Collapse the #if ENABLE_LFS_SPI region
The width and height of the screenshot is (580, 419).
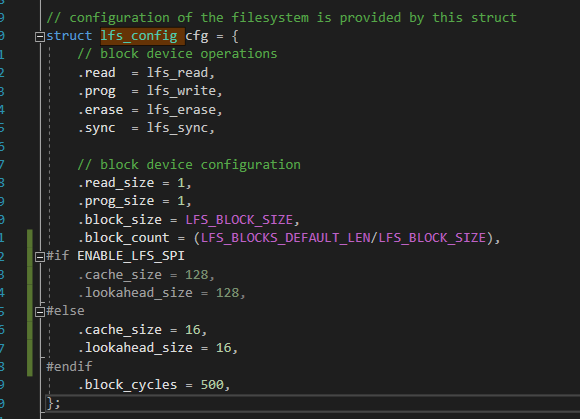coord(40,257)
